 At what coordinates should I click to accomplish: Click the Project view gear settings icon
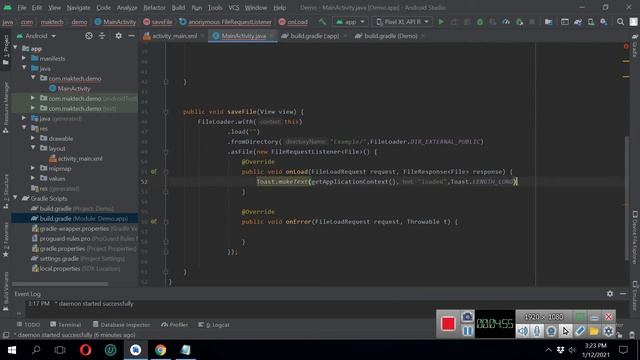point(118,36)
